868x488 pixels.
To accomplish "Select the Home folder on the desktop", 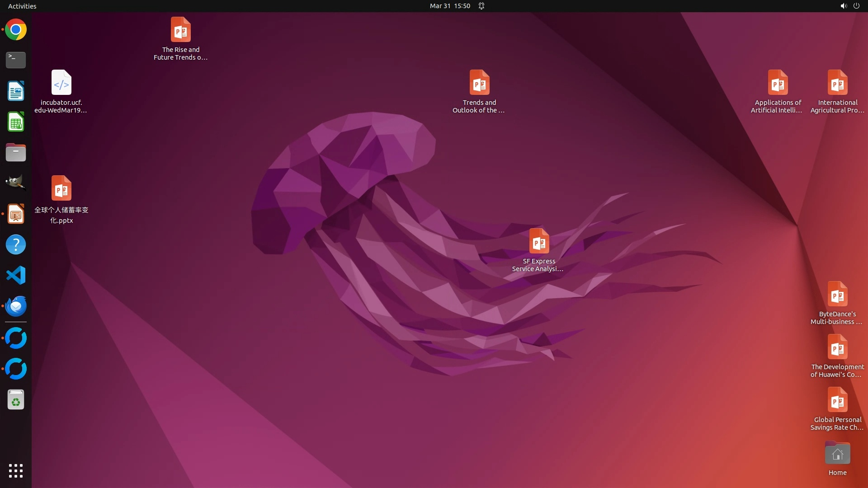I will coord(837,454).
